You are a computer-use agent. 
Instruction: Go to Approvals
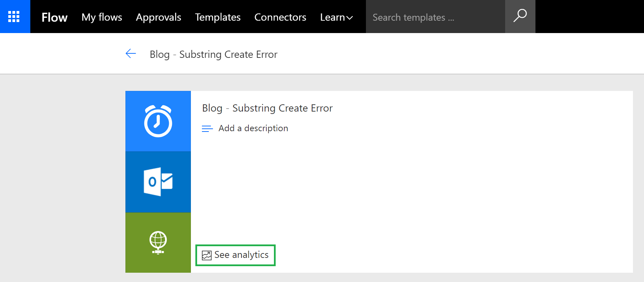pos(159,17)
